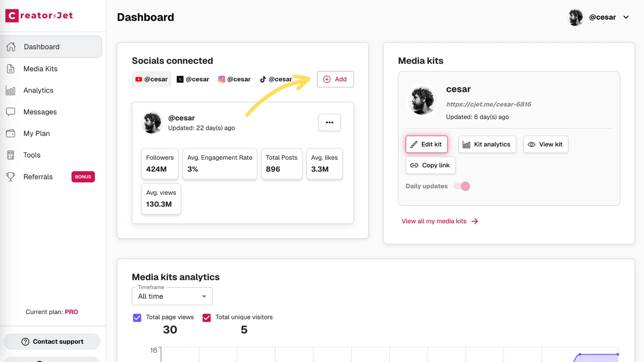Click the My Plan sidebar icon
This screenshot has height=362, width=644.
click(11, 133)
